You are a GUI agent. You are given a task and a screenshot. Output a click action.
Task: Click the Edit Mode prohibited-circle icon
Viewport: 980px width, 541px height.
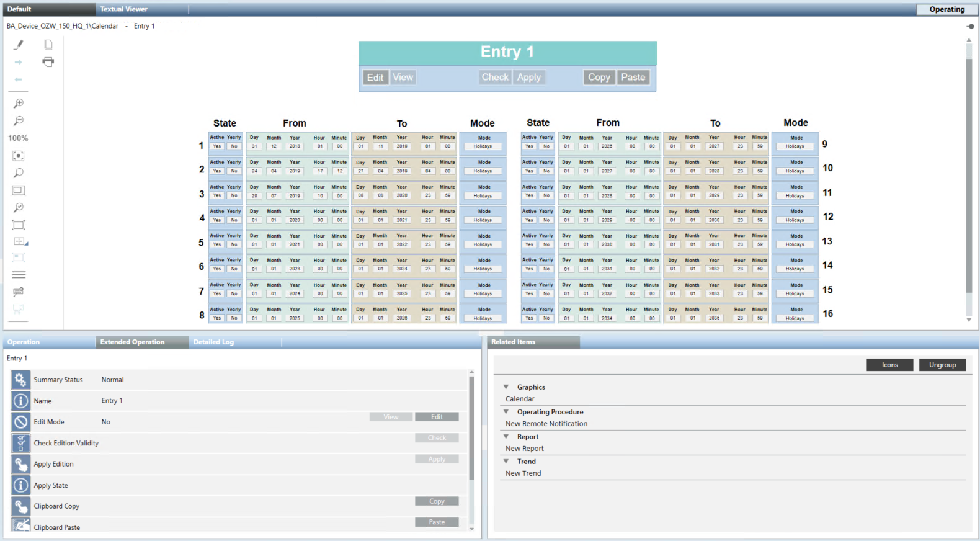20,422
